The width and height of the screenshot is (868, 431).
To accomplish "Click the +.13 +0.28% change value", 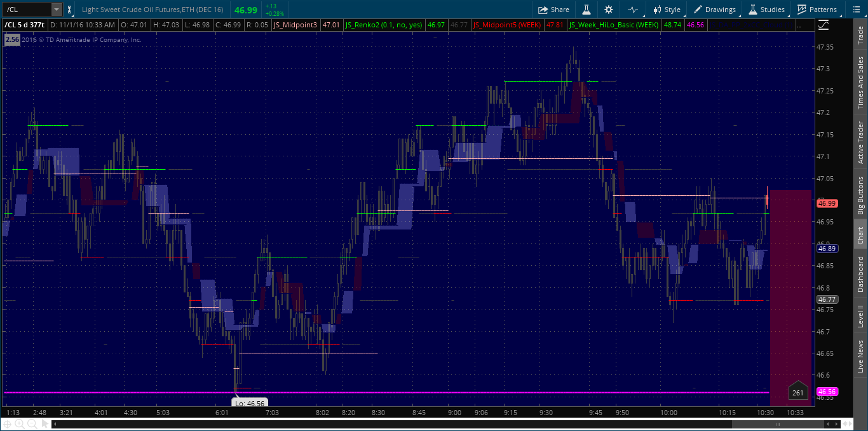I will tap(275, 10).
